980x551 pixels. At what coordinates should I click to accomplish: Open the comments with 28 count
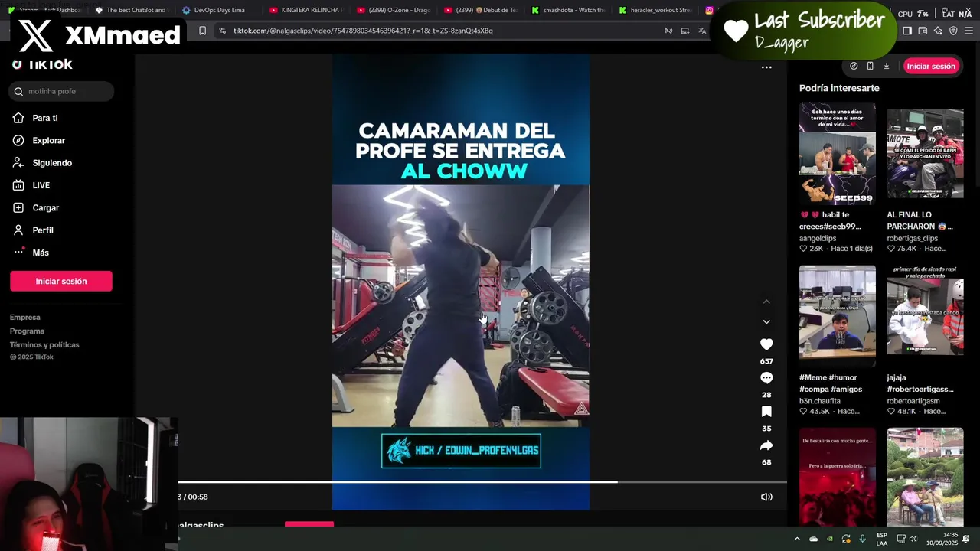(766, 378)
